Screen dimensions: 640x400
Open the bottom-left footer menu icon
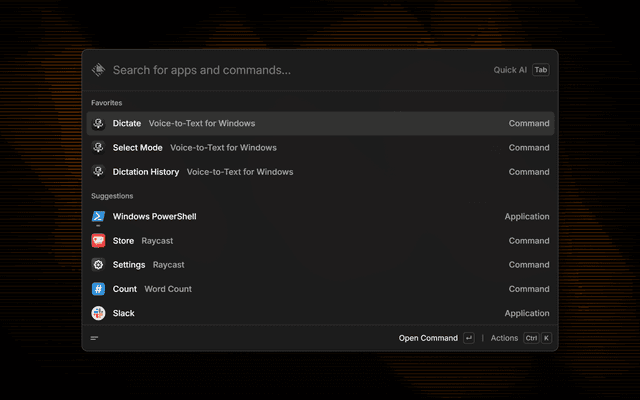(95, 338)
